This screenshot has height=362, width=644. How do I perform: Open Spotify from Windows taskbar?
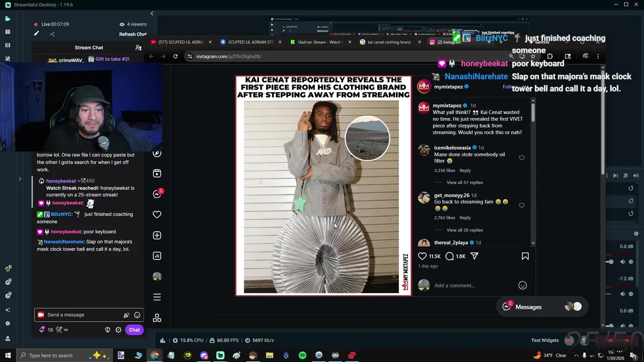point(302,355)
